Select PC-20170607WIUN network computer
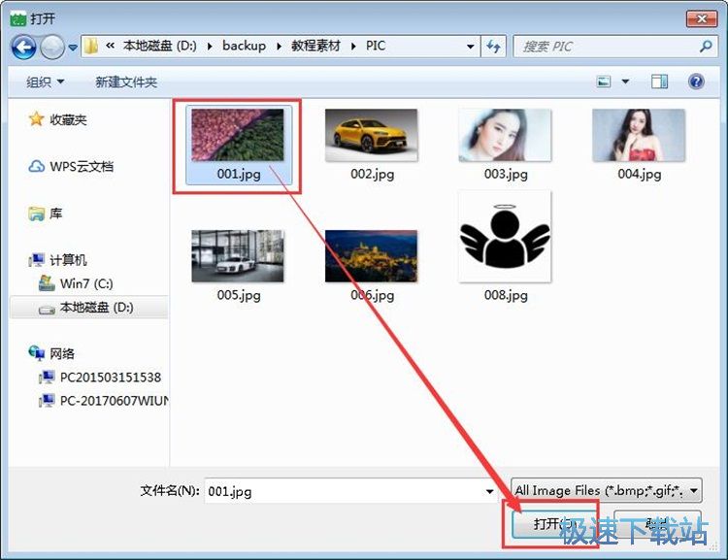Viewport: 728px width, 560px height. coord(115,400)
